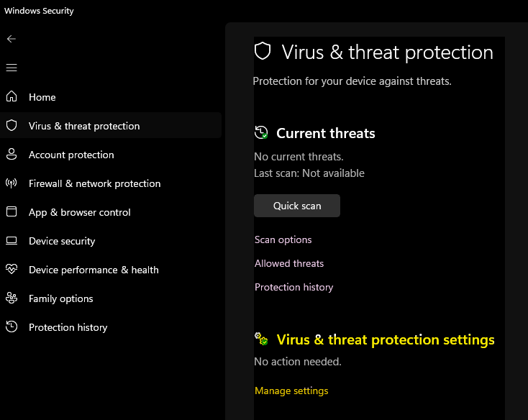Open Device performance & health page
This screenshot has width=528, height=420.
tap(94, 270)
